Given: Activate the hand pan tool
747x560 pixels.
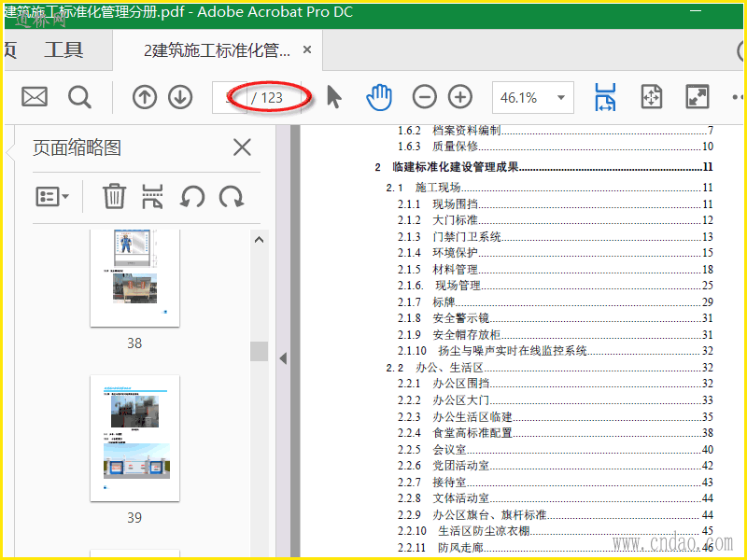Looking at the screenshot, I should 379,97.
